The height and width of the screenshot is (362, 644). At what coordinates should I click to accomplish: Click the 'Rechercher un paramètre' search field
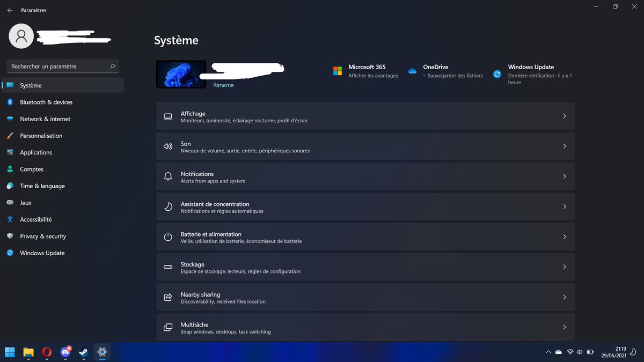tap(59, 66)
